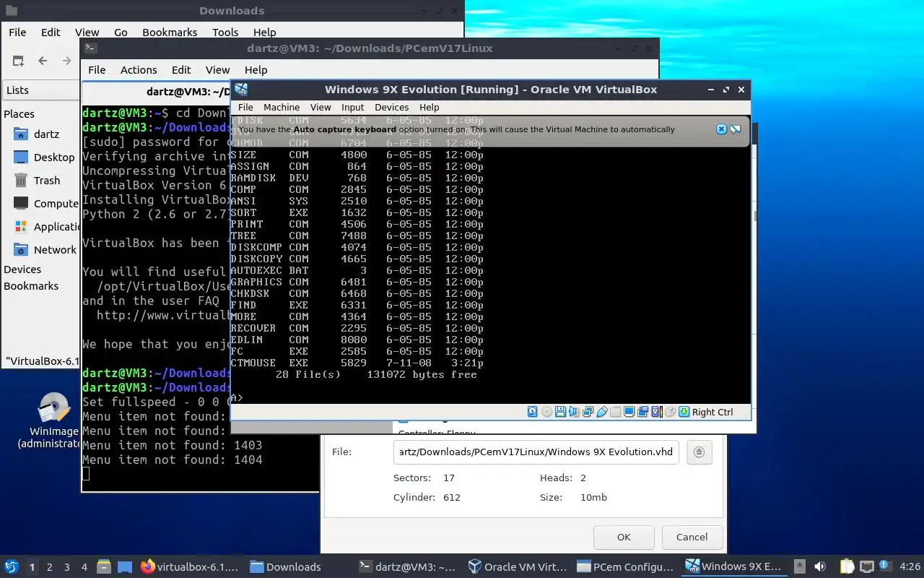Click the show desktop icon in taskbar
The image size is (924, 578).
tap(125, 567)
